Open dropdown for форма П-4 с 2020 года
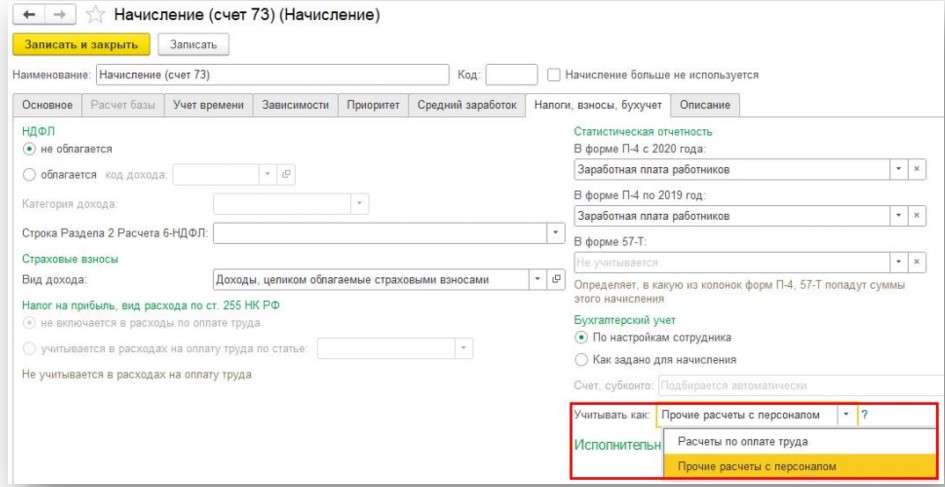 [898, 169]
